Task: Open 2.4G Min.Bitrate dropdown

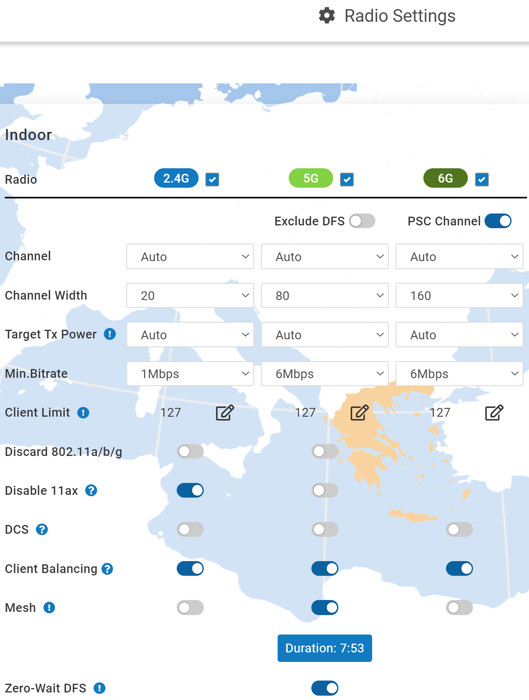Action: pyautogui.click(x=190, y=374)
